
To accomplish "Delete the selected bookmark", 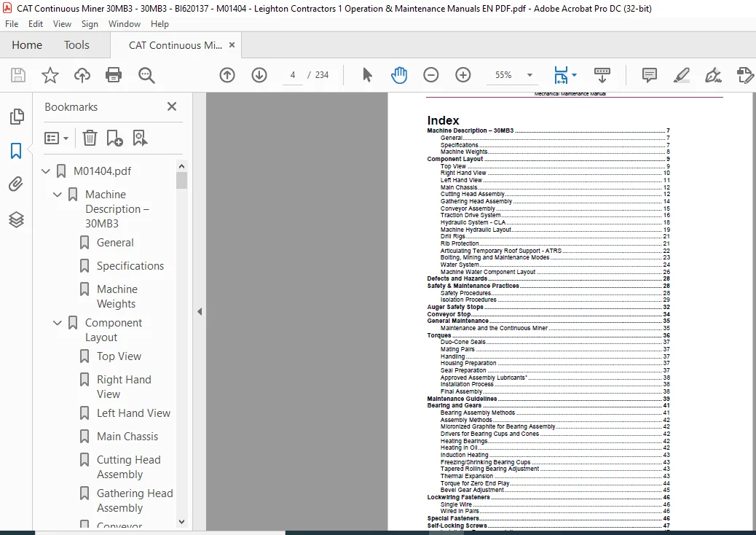I will point(90,138).
